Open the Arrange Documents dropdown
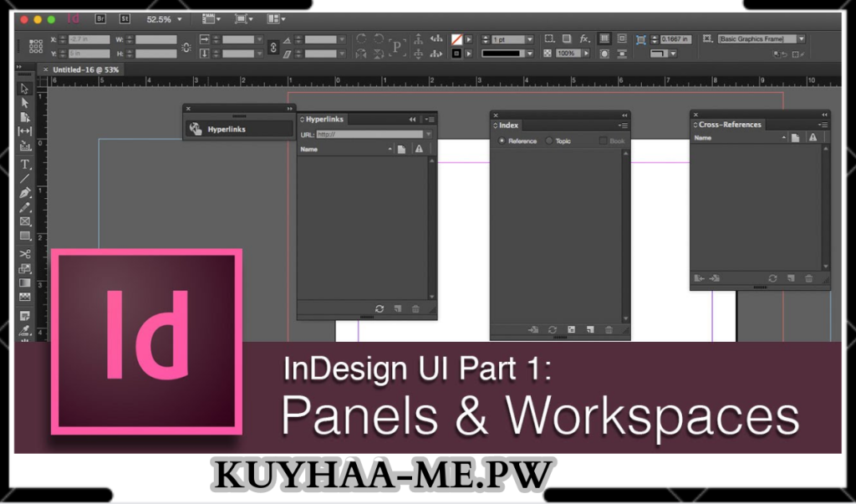 tap(277, 18)
